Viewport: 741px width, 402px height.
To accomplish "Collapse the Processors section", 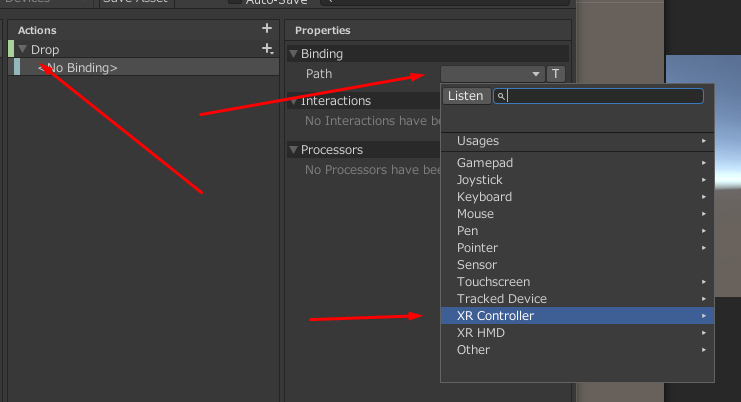I will (x=293, y=150).
